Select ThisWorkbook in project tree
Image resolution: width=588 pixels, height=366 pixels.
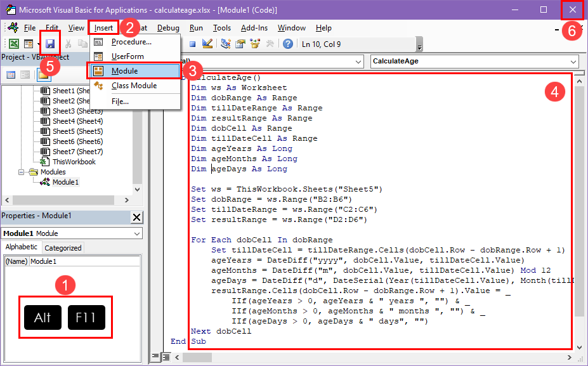pyautogui.click(x=74, y=162)
